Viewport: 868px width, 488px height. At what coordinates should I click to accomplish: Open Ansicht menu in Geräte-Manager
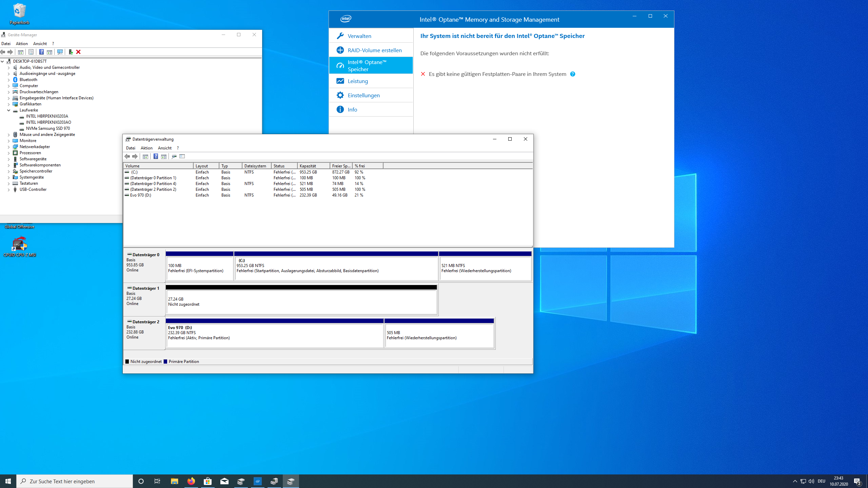pyautogui.click(x=40, y=44)
